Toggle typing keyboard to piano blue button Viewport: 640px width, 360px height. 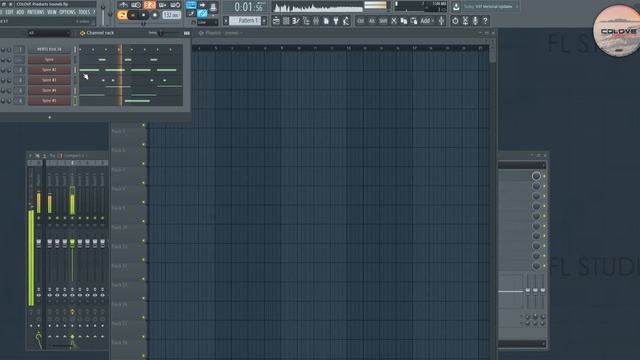(191, 5)
